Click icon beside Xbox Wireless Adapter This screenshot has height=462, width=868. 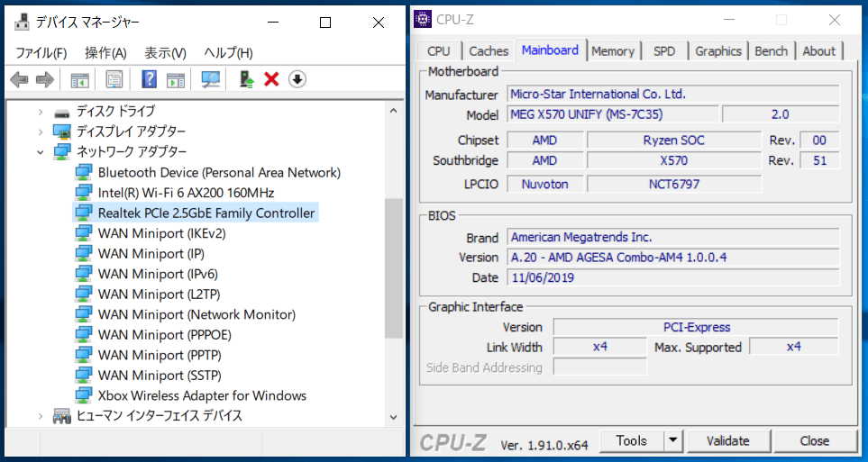coord(84,395)
